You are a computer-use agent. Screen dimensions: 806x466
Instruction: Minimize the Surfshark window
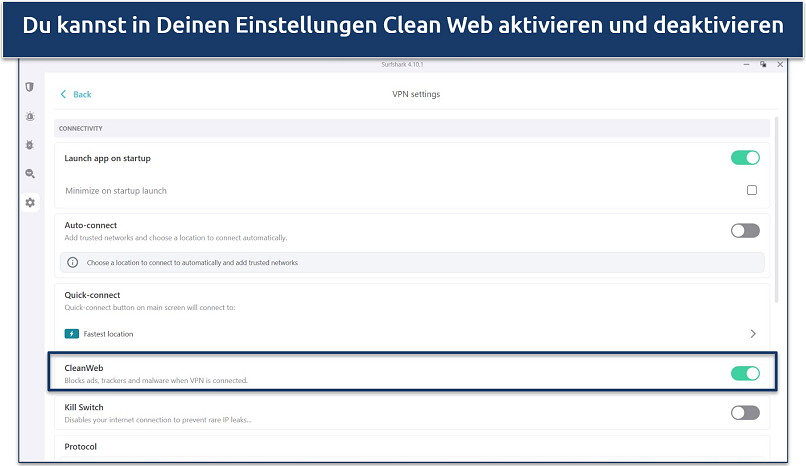(x=746, y=64)
